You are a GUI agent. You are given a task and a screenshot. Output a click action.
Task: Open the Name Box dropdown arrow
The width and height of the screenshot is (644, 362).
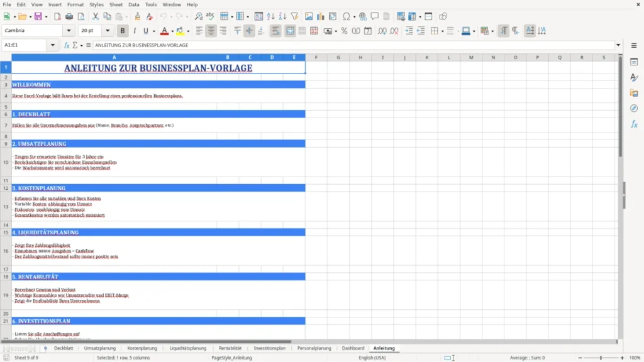(53, 45)
